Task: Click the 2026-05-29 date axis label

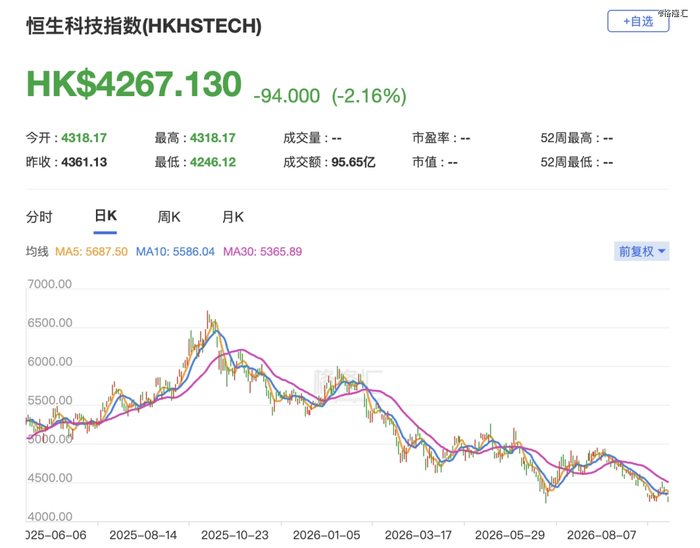Action: [x=510, y=535]
